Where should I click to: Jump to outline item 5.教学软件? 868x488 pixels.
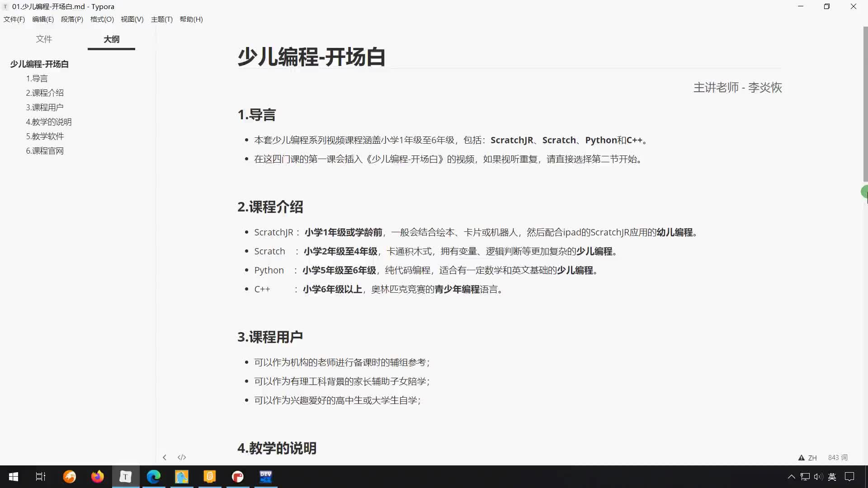pyautogui.click(x=45, y=136)
